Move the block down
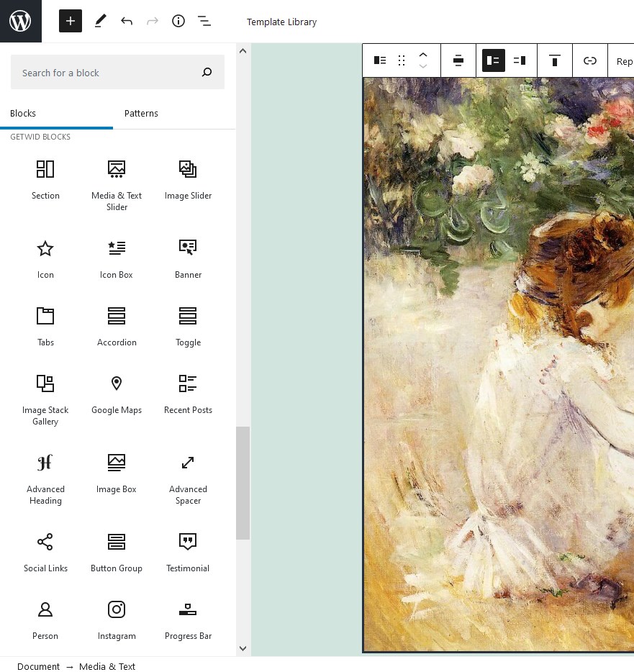The height and width of the screenshot is (672, 634). (422, 66)
